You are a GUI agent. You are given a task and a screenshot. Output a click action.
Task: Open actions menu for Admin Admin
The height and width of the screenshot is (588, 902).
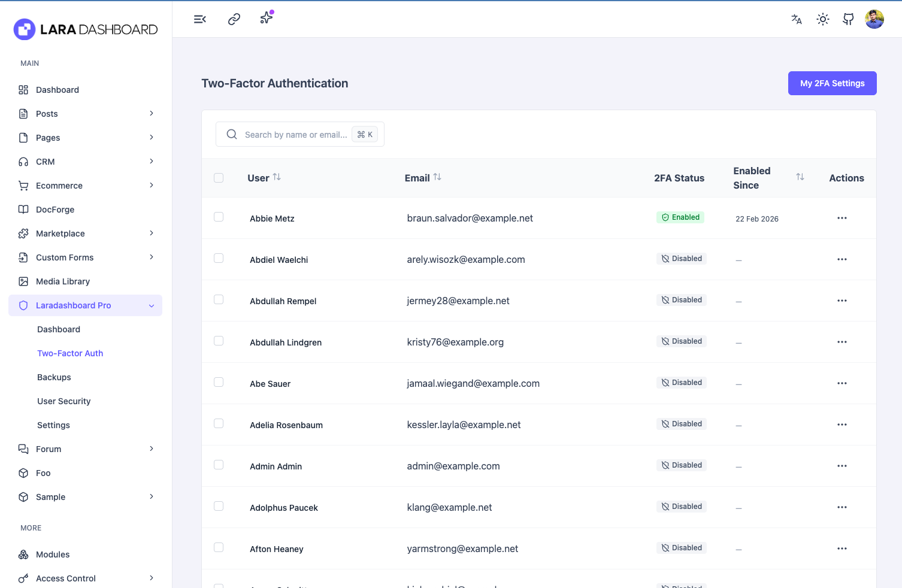click(842, 466)
